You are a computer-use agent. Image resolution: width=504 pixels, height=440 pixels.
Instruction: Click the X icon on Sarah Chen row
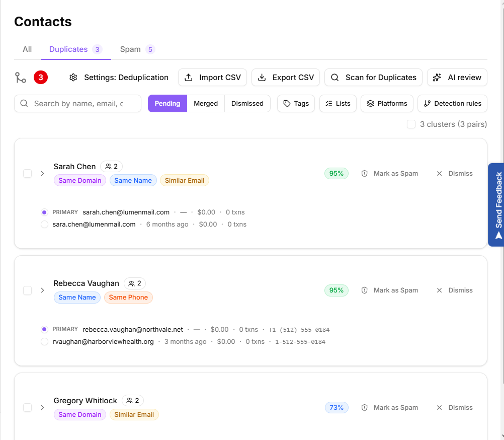pyautogui.click(x=440, y=174)
